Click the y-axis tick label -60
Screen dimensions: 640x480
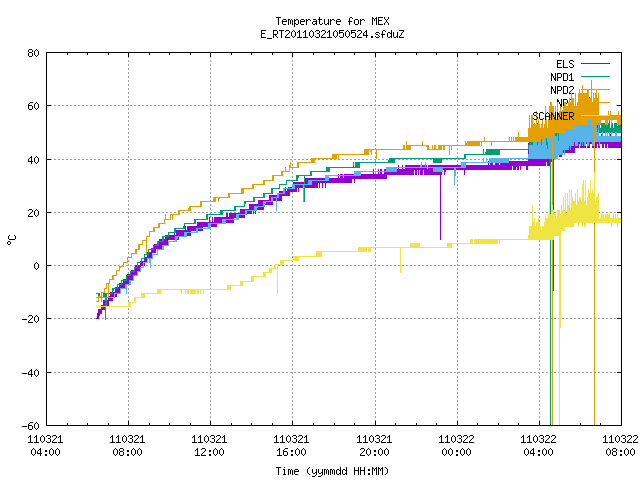click(x=31, y=426)
